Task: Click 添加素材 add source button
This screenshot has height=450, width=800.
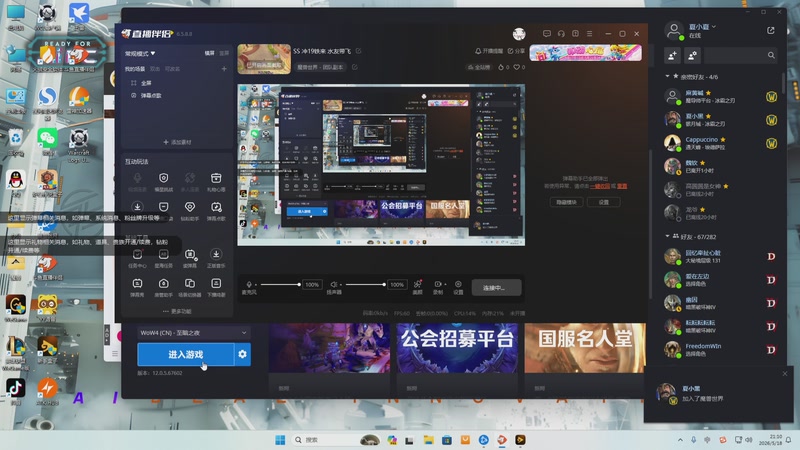Action: point(177,142)
